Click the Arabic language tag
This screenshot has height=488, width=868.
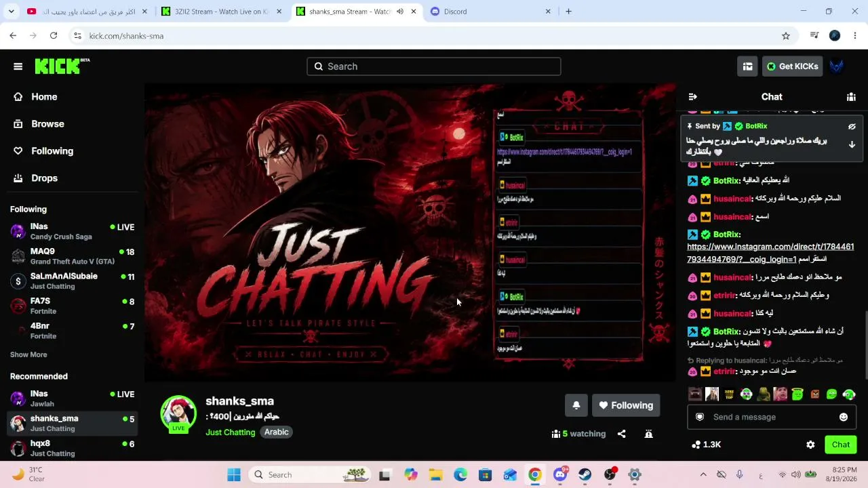276,432
